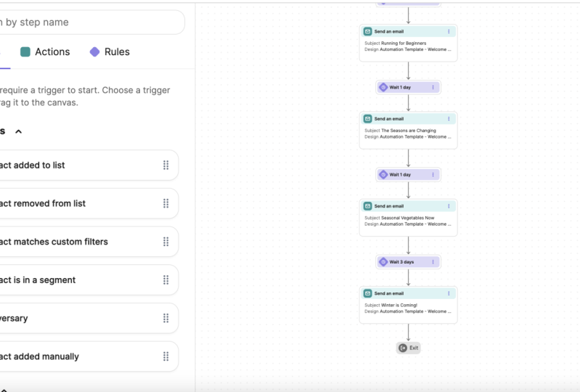
Task: Click drag handle on is in a segment trigger
Action: pyautogui.click(x=166, y=280)
